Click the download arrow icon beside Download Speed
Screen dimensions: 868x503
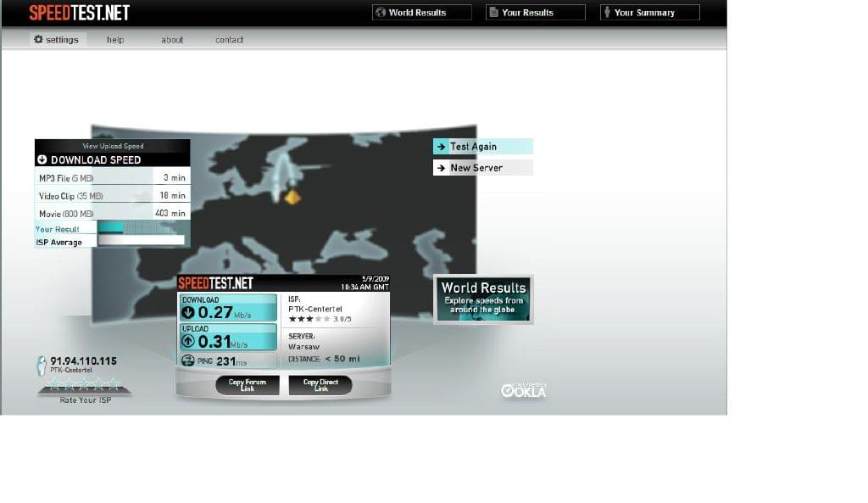click(42, 159)
